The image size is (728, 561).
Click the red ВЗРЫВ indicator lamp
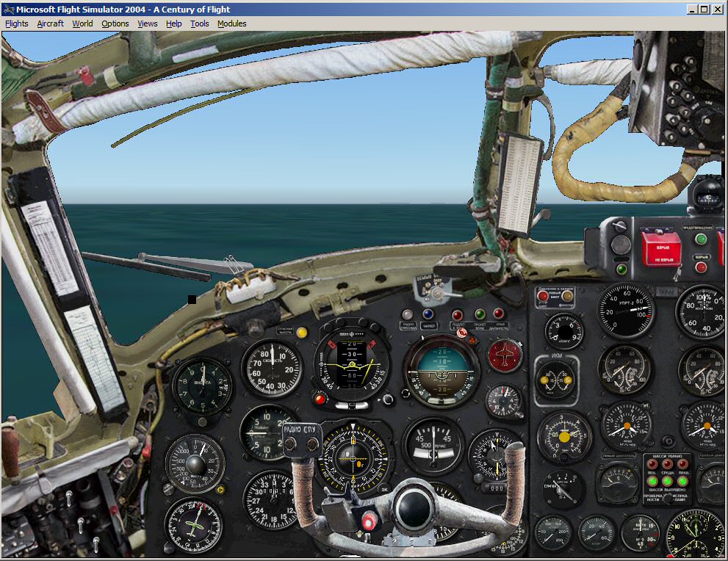(701, 267)
